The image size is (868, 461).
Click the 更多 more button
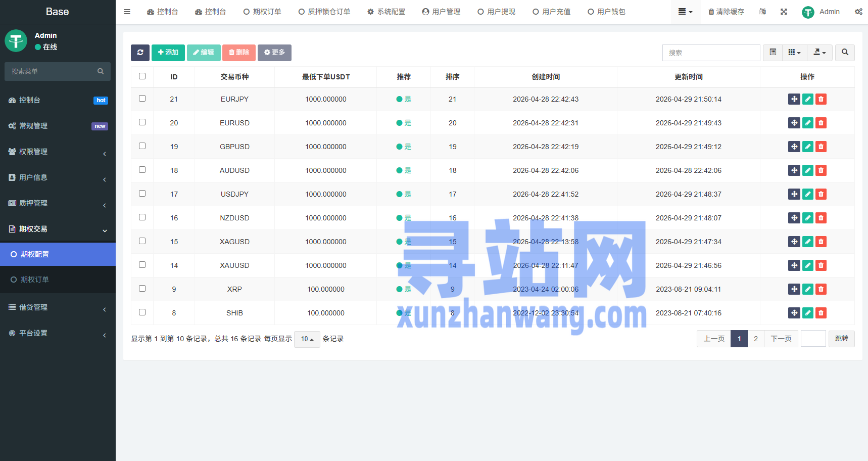point(274,53)
